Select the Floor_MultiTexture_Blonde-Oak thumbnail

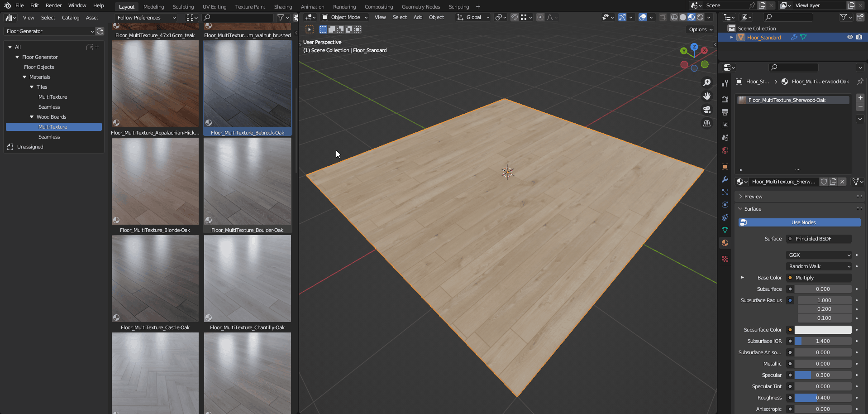(155, 182)
